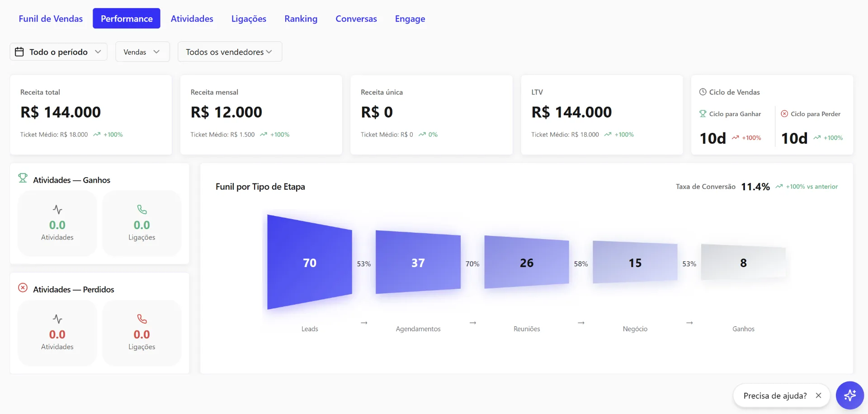868x414 pixels.
Task: Click the Funil por Tipo de Etapa title
Action: [260, 187]
